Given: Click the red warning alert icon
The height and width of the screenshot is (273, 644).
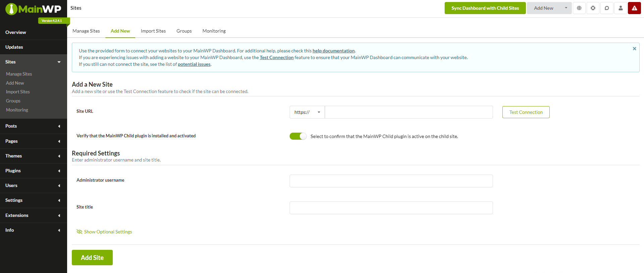Looking at the screenshot, I should [x=634, y=8].
